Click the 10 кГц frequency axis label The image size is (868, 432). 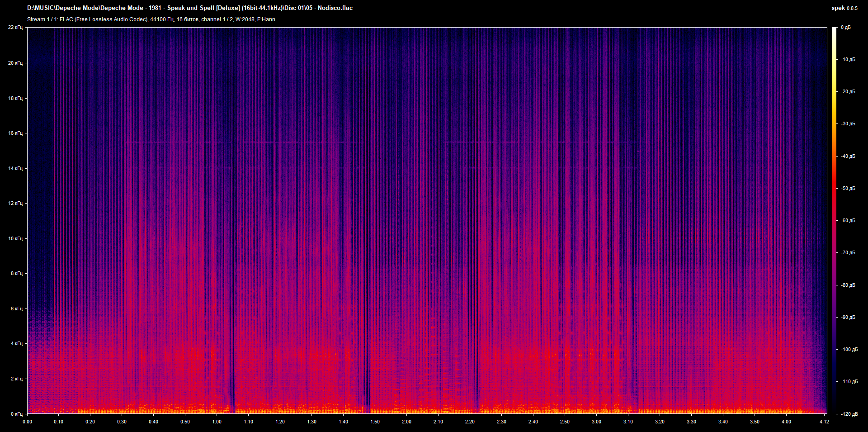click(15, 238)
